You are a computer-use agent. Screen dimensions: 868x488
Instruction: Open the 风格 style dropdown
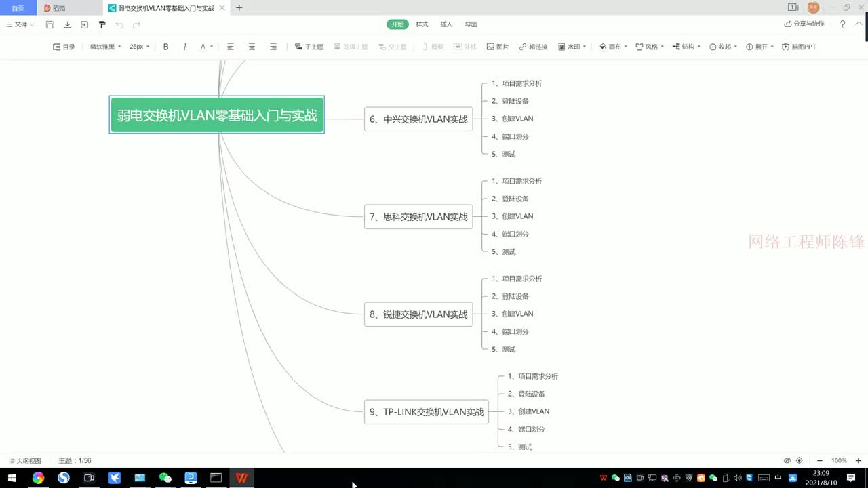[649, 47]
